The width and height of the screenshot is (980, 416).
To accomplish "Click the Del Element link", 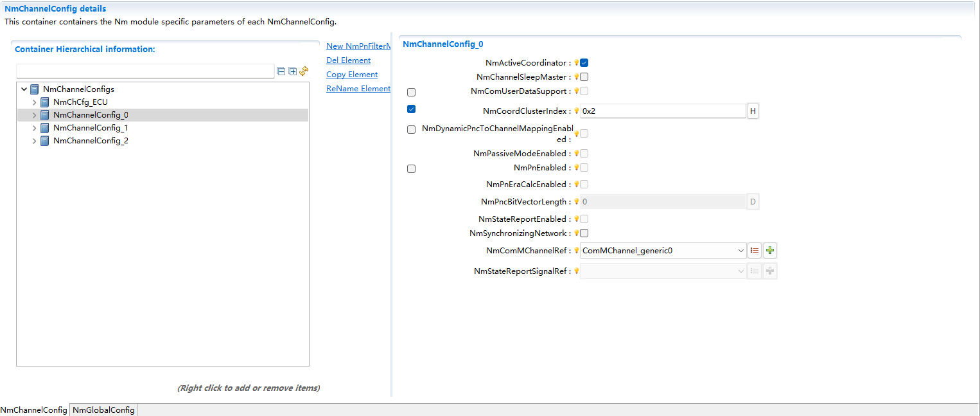I will (348, 60).
